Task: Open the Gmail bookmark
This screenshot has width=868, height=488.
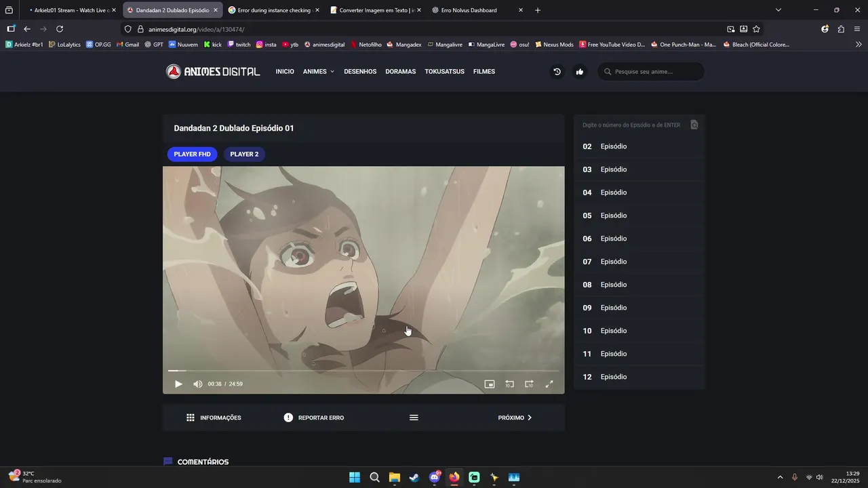Action: (127, 45)
